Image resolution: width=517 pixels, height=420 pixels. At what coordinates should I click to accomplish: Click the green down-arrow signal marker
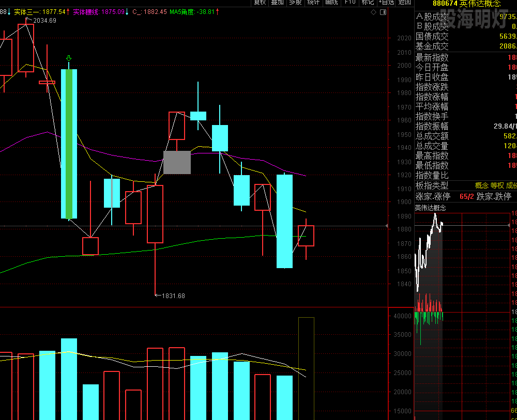pyautogui.click(x=69, y=59)
